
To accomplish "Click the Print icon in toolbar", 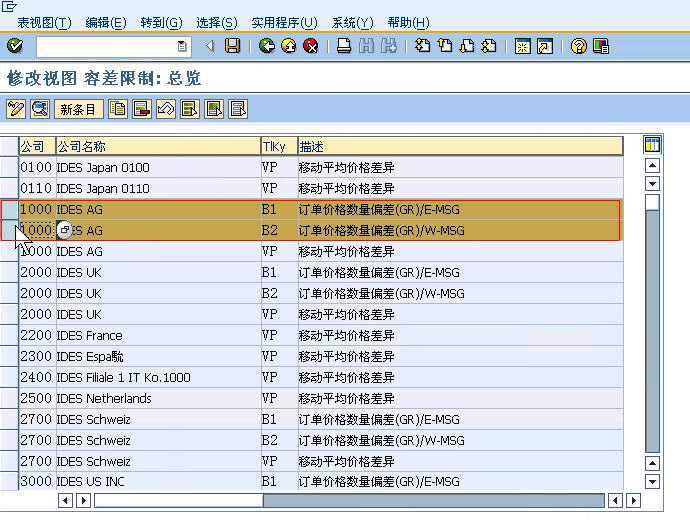I will [344, 46].
